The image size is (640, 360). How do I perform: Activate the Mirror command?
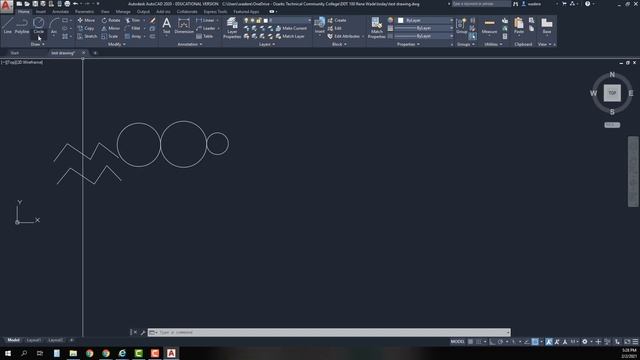click(111, 28)
